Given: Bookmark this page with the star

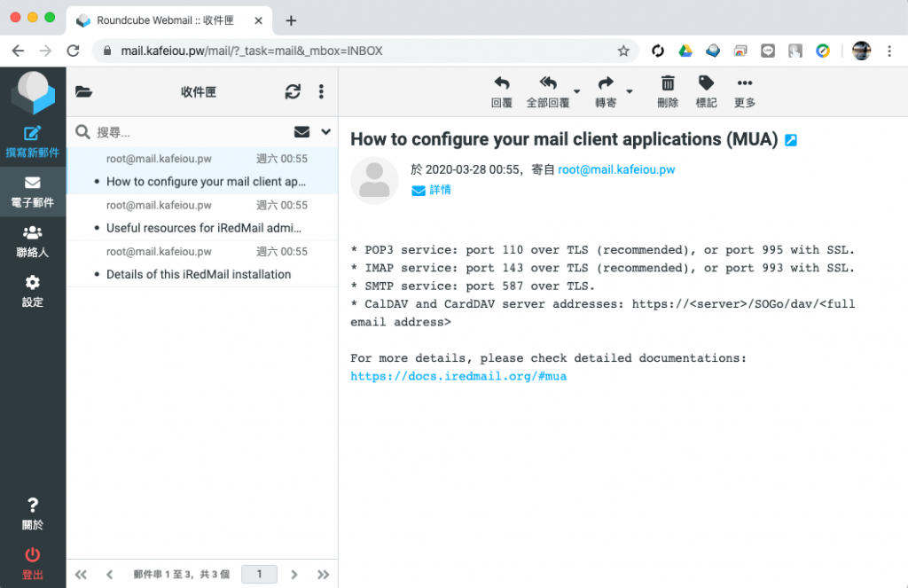Looking at the screenshot, I should coord(623,51).
